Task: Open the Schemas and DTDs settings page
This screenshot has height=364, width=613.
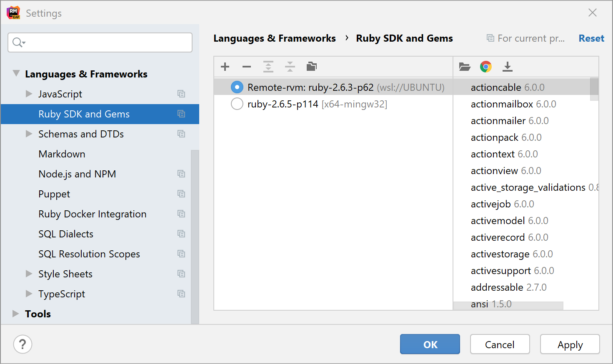Action: [81, 134]
